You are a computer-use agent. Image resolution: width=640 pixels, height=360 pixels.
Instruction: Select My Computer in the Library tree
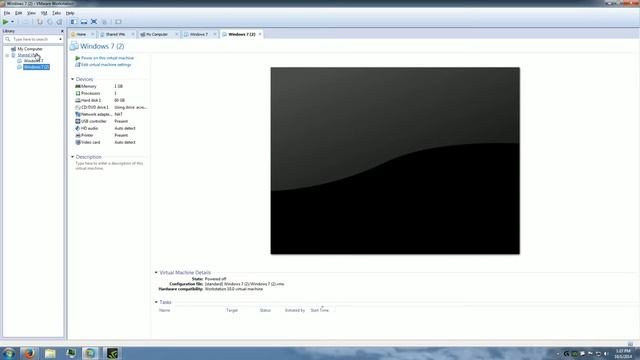click(x=29, y=49)
